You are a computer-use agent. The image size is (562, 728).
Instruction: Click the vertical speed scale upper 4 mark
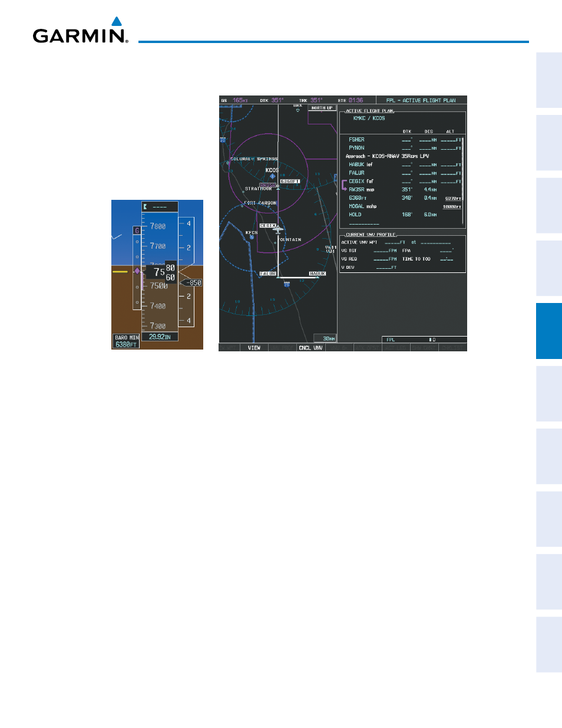[x=189, y=223]
